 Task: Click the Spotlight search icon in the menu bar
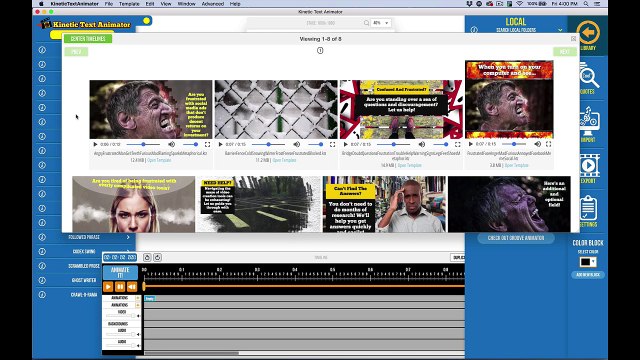click(x=586, y=4)
